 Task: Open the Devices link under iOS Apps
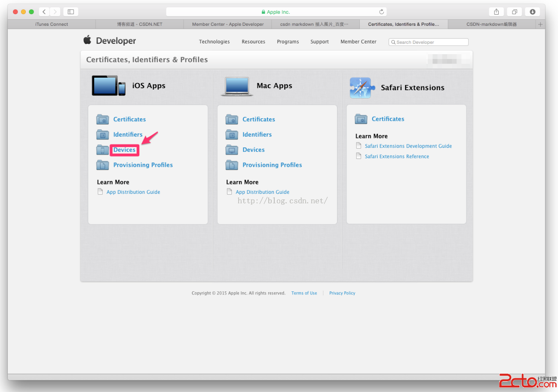(124, 150)
